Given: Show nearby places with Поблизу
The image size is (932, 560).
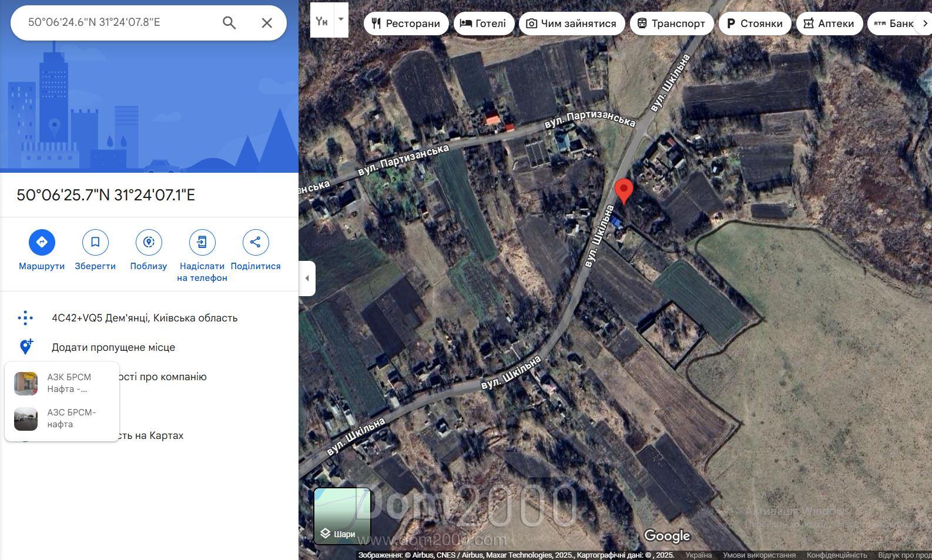Looking at the screenshot, I should (x=149, y=242).
